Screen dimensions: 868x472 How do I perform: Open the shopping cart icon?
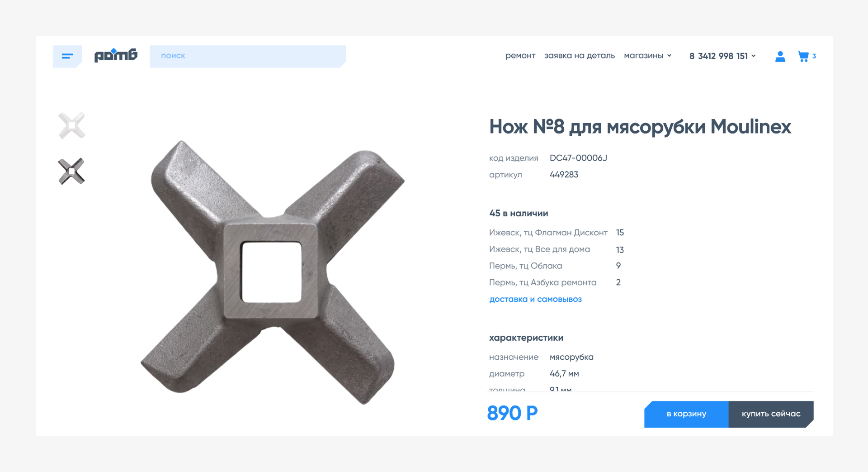point(803,56)
